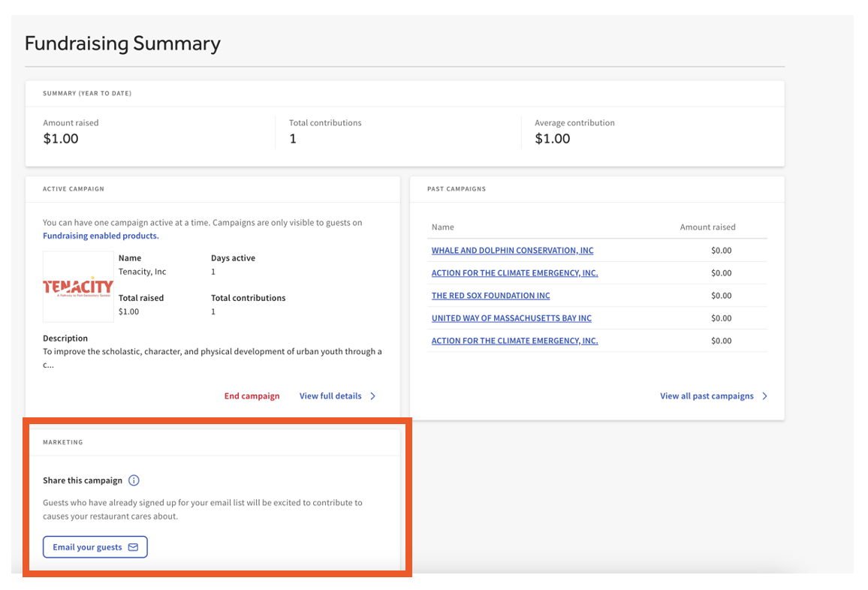Open View full details for Tenacity campaign
The image size is (868, 590).
(x=330, y=396)
